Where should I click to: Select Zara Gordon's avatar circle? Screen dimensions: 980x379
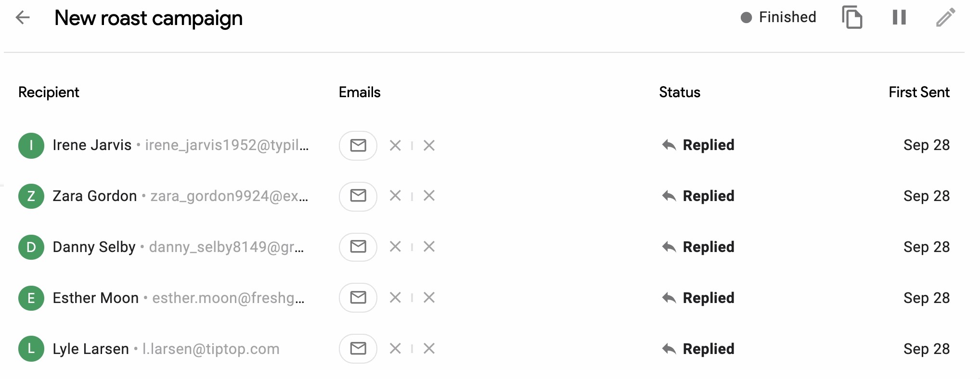coord(31,196)
